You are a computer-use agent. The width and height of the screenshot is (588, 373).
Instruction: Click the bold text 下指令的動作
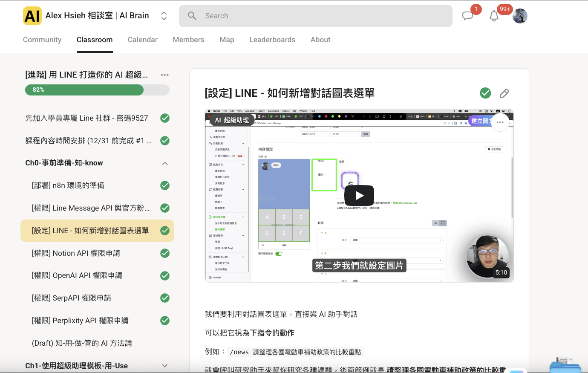pyautogui.click(x=272, y=333)
